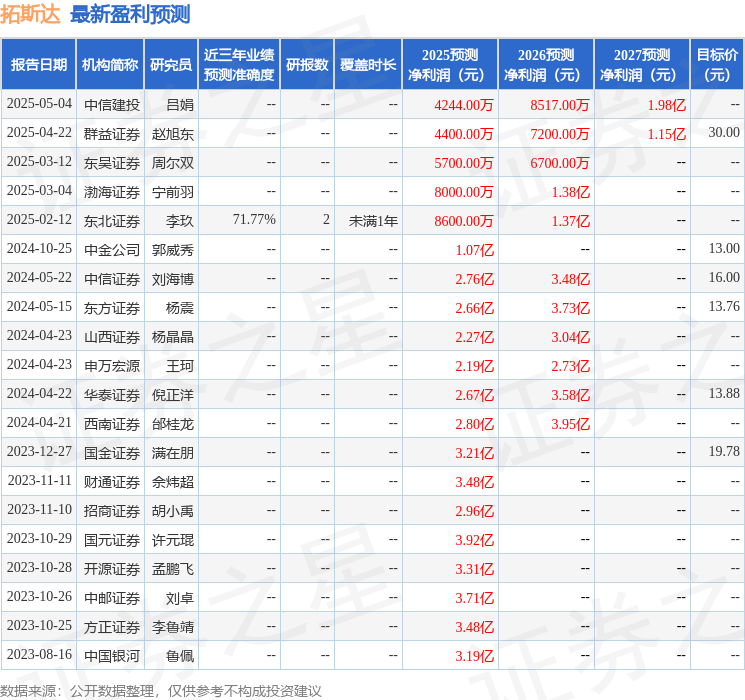Click the 覆盖时长 column header
The image size is (745, 700).
point(368,65)
